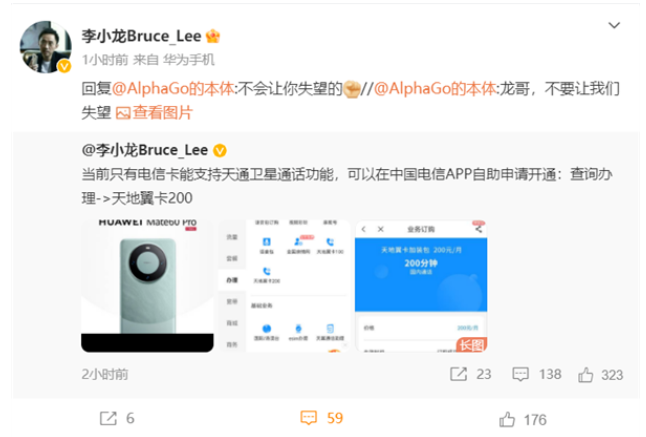
Task: Click the 华为手机 source link
Action: tap(189, 60)
